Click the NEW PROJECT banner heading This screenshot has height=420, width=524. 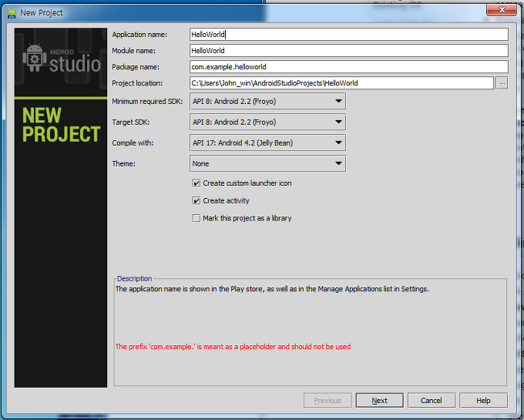61,125
